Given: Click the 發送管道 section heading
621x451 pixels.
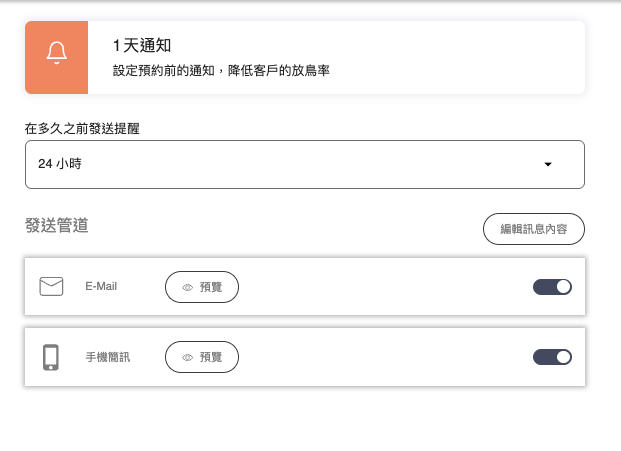Looking at the screenshot, I should pyautogui.click(x=57, y=226).
